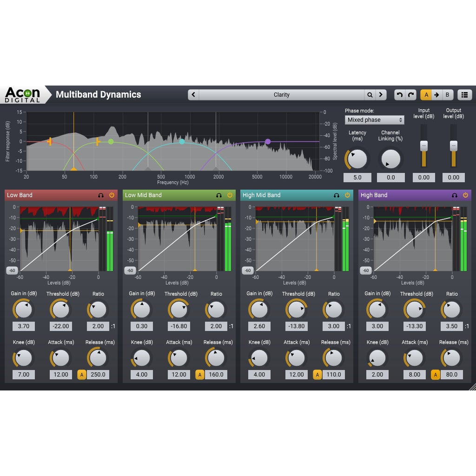
Task: Click Low Band threshold value -22.00
Action: pyautogui.click(x=61, y=326)
